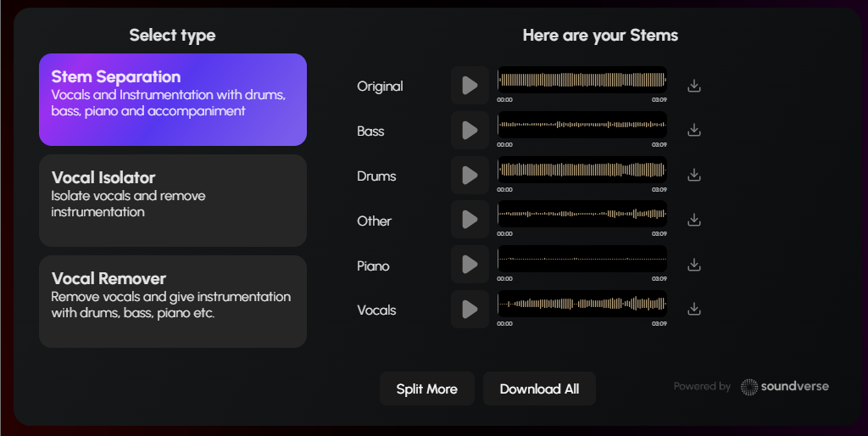This screenshot has height=436, width=868.
Task: Click the Drums stem label
Action: coord(376,176)
